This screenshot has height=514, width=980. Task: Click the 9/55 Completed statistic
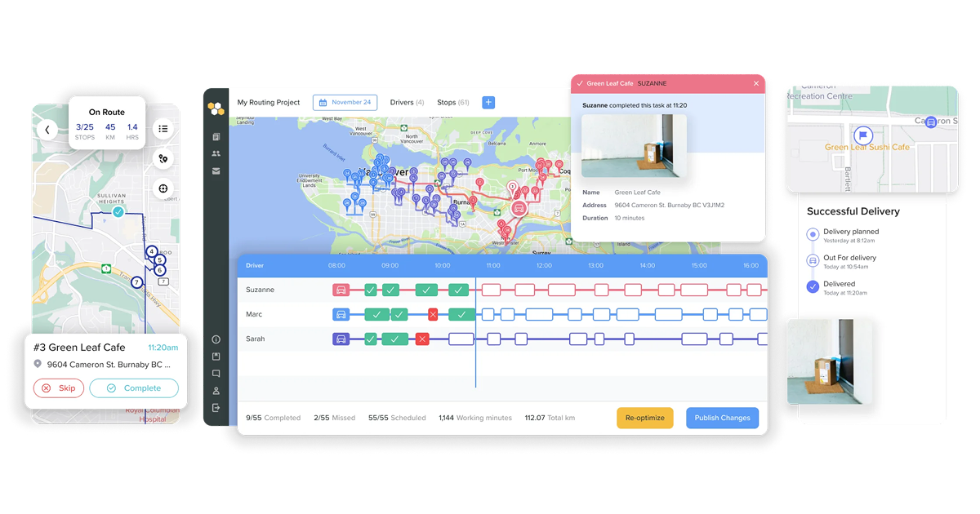[x=273, y=418]
